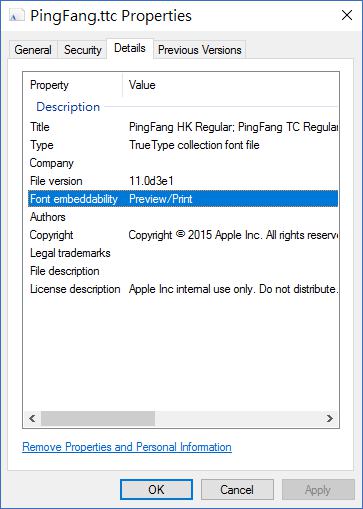Select the File version property row

tap(183, 181)
